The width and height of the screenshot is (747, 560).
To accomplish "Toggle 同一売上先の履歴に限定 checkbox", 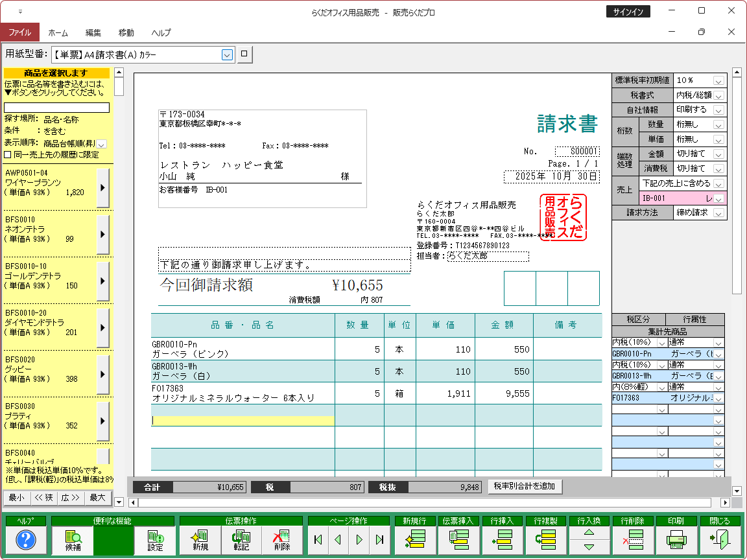I will tap(8, 154).
